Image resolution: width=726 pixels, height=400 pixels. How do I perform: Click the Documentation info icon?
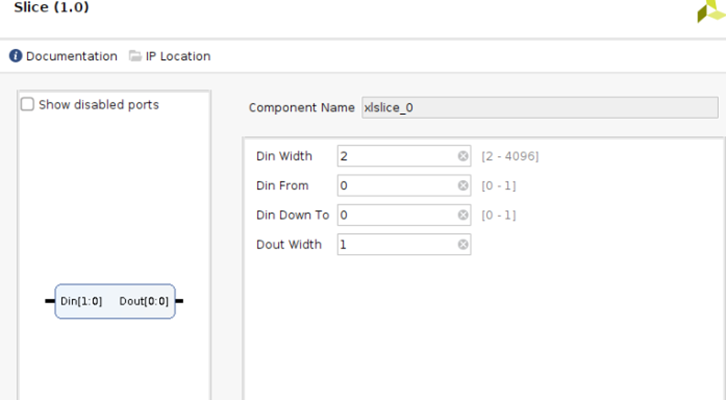16,56
